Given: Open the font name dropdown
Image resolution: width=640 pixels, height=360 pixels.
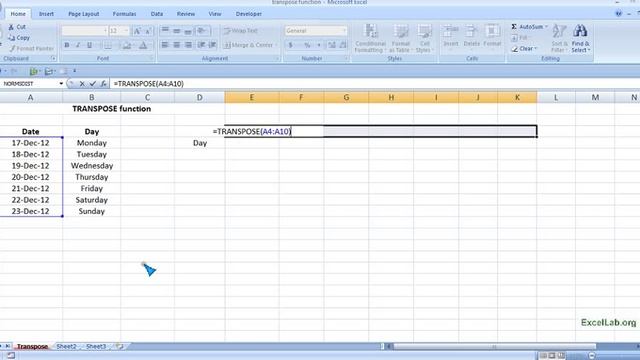Looking at the screenshot, I should pyautogui.click(x=105, y=31).
